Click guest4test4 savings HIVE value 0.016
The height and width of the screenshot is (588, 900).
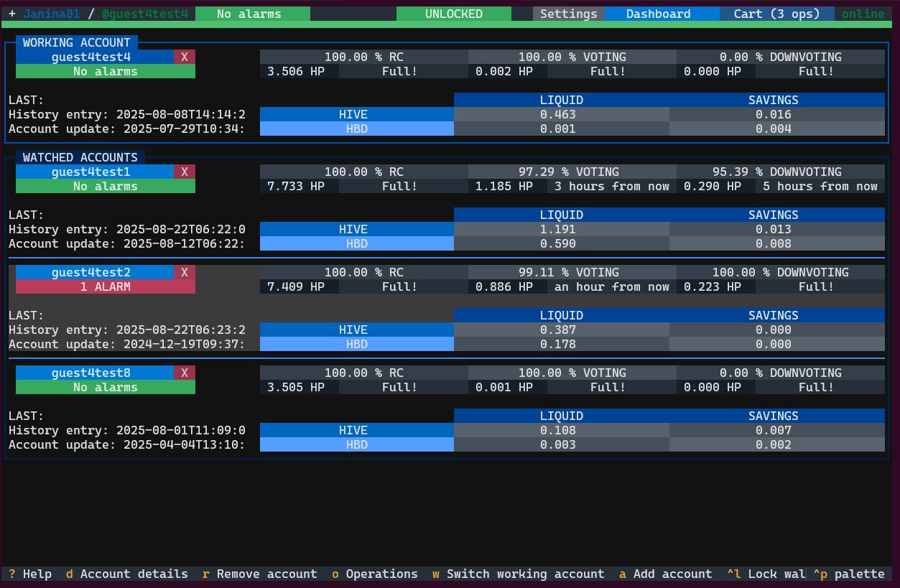pyautogui.click(x=777, y=114)
